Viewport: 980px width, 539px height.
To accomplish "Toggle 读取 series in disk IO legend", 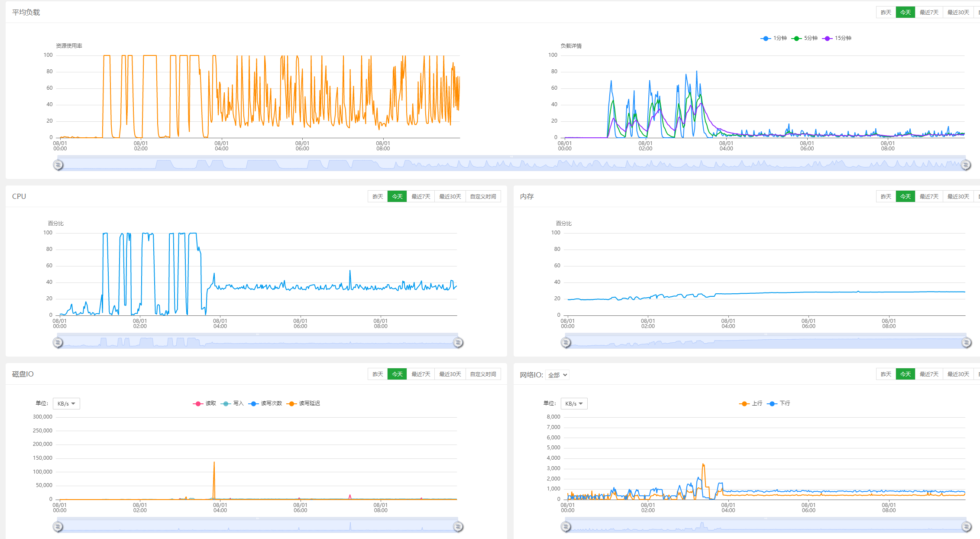I will click(205, 403).
